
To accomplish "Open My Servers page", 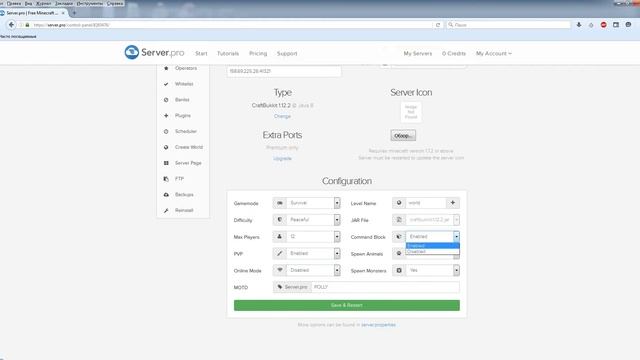I will pyautogui.click(x=418, y=53).
